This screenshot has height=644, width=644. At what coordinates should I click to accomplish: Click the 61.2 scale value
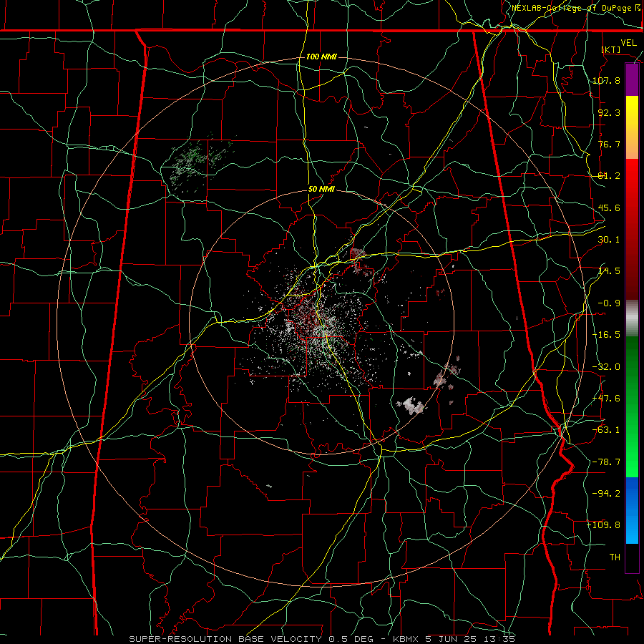pyautogui.click(x=609, y=176)
